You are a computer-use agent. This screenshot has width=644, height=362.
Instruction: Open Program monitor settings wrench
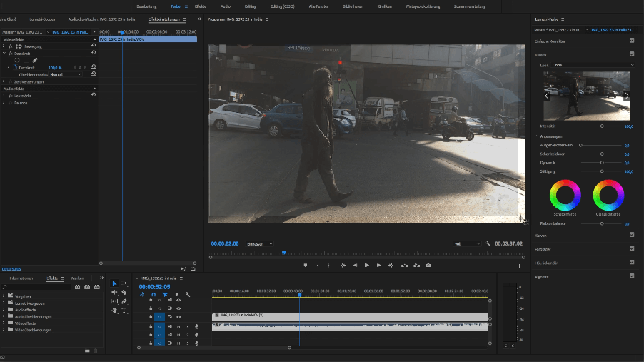tap(488, 243)
